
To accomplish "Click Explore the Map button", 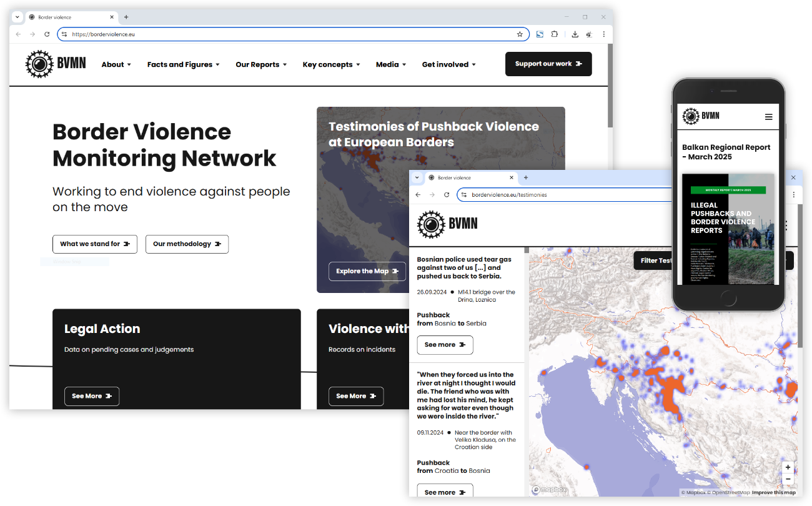I will click(367, 271).
